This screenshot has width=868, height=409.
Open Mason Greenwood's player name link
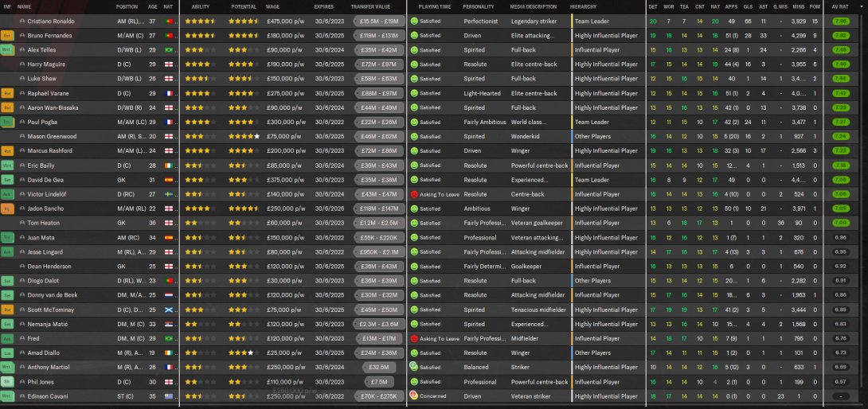click(x=52, y=136)
